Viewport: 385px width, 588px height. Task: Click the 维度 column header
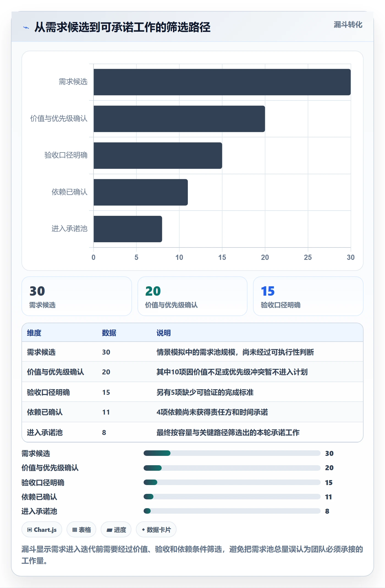(34, 333)
